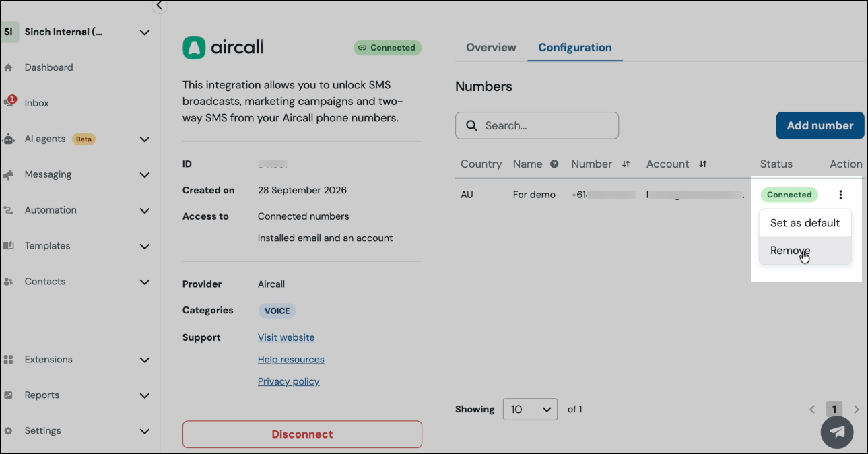Open the Help resources link
868x454 pixels.
click(291, 360)
